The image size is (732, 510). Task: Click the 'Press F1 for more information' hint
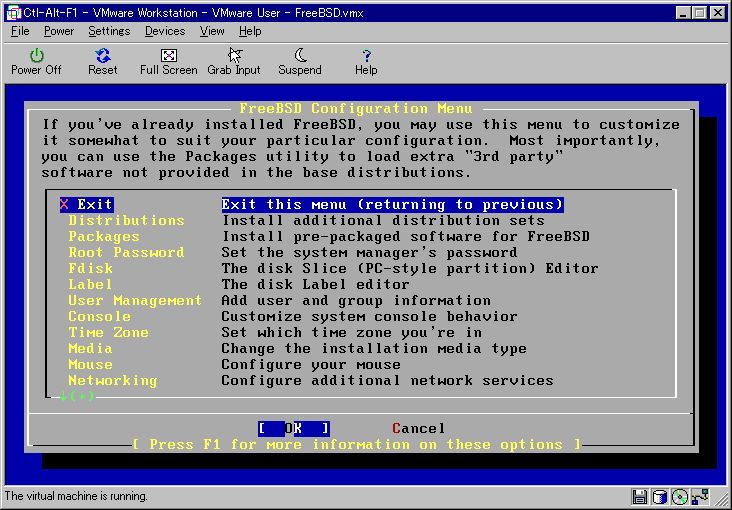coord(356,444)
